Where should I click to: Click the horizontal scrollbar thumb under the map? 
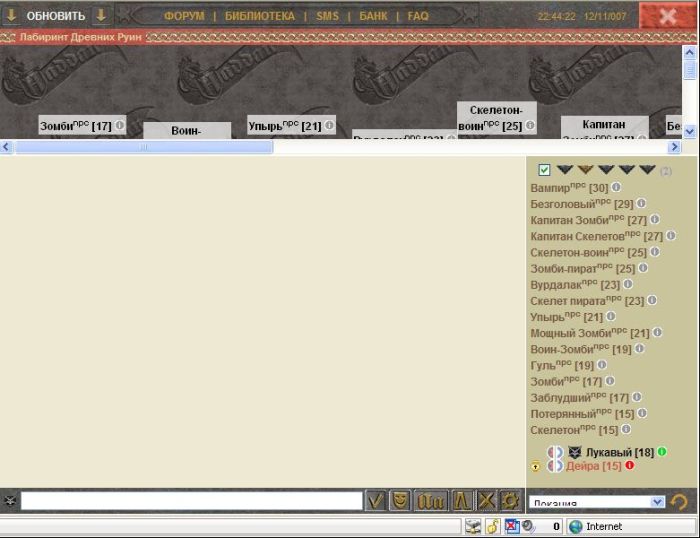pyautogui.click(x=144, y=147)
